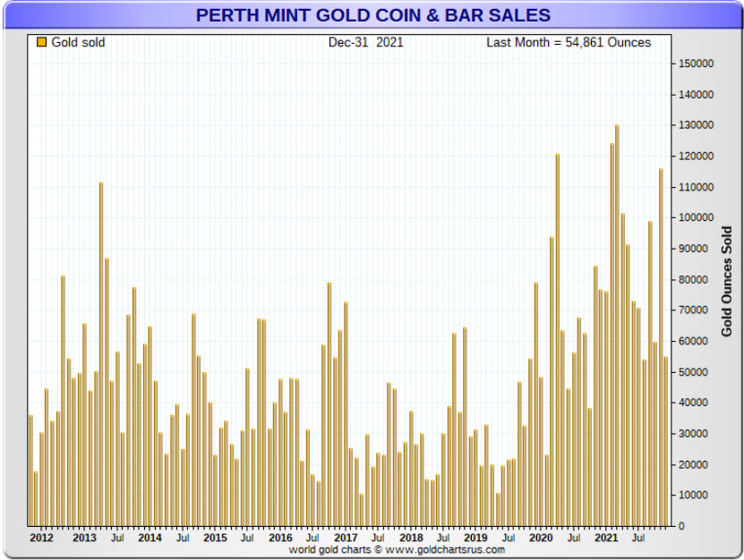Select the final bar for December 2021

[666, 441]
